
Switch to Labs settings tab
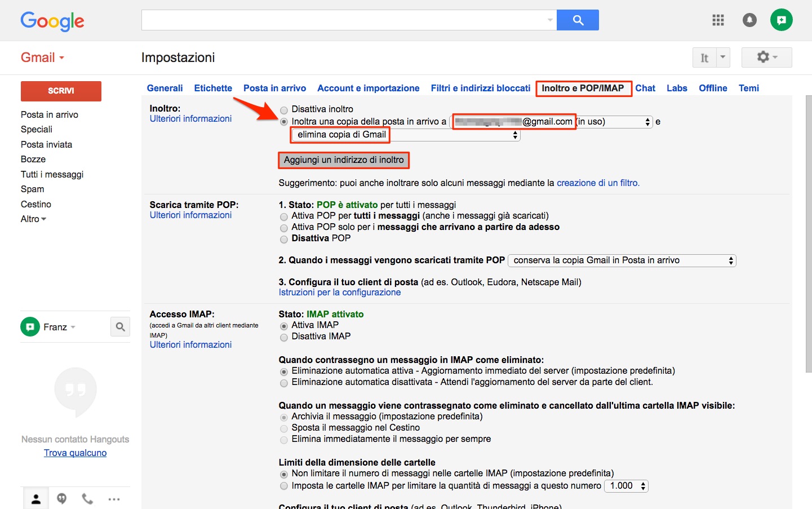point(677,88)
